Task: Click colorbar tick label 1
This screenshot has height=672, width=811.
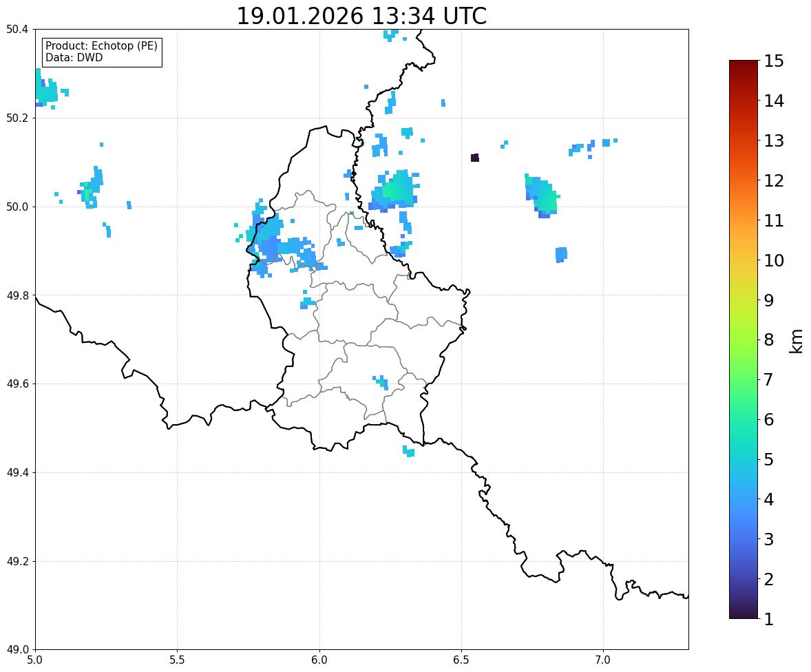Action: pyautogui.click(x=769, y=619)
